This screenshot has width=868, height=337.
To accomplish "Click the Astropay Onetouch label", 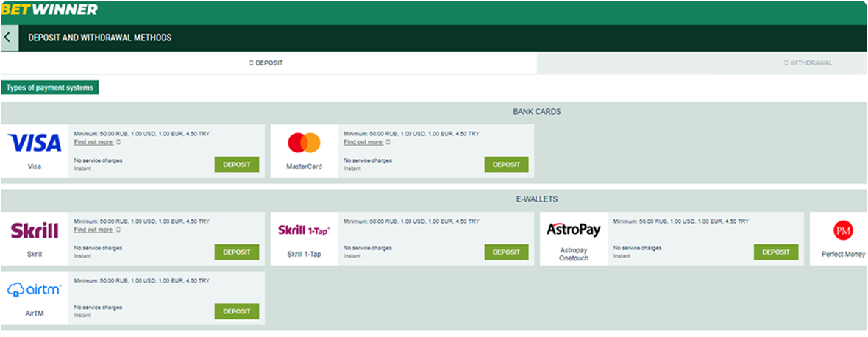I will pyautogui.click(x=574, y=254).
